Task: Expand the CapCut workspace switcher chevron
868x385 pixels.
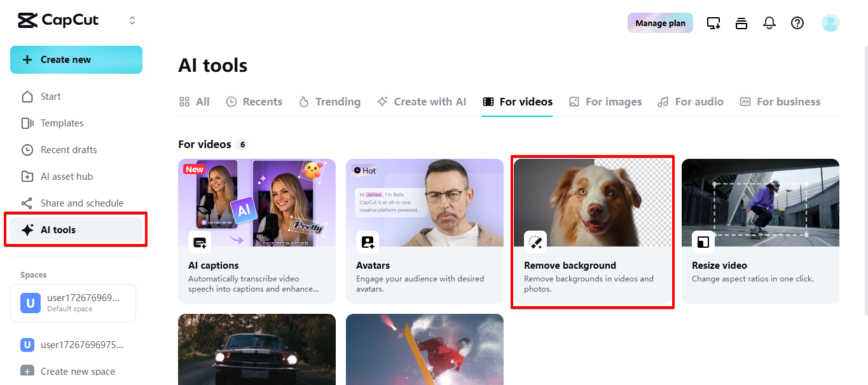Action: coord(132,20)
